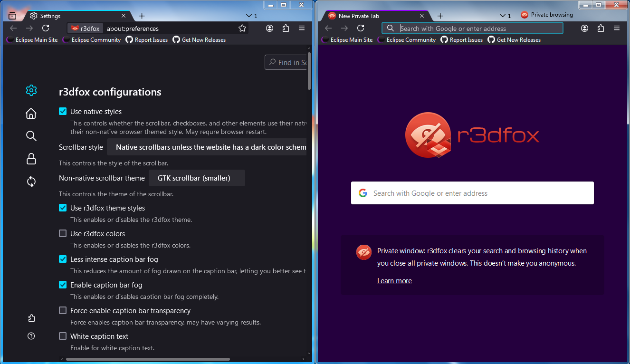This screenshot has width=630, height=364.
Task: Open Extensions & Themes sidebar icon
Action: (x=31, y=318)
